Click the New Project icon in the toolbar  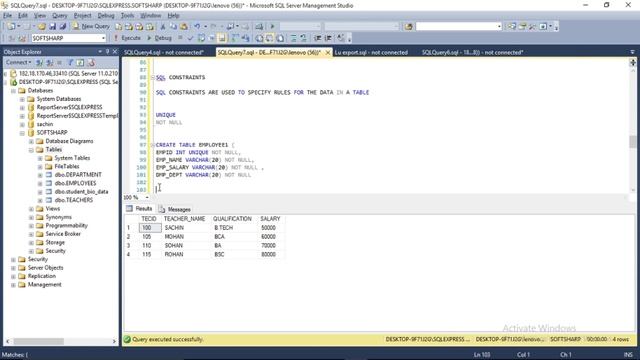point(10,26)
